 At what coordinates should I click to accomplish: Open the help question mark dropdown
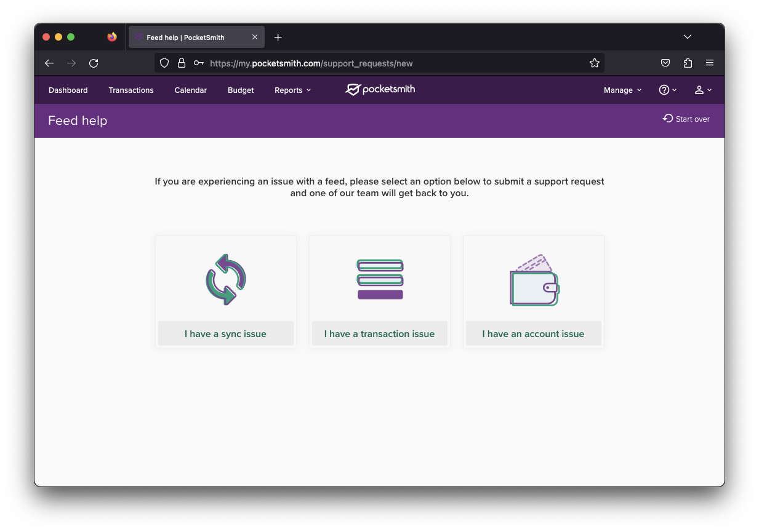click(x=667, y=90)
